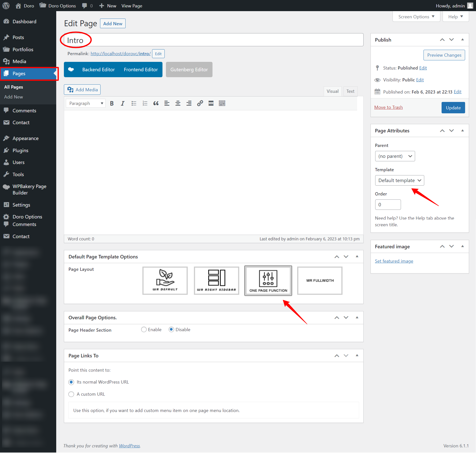The width and height of the screenshot is (476, 453).
Task: Align text right
Action: pyautogui.click(x=189, y=103)
